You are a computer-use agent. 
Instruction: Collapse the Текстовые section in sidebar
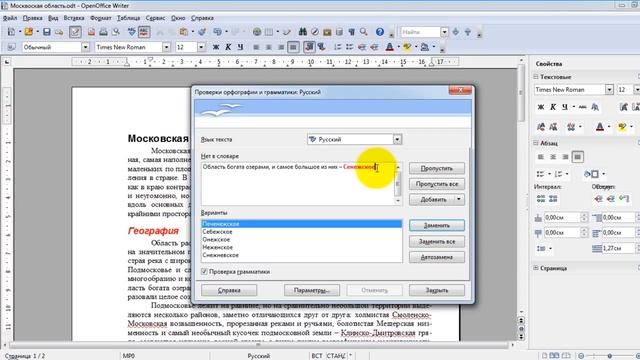pos(536,77)
